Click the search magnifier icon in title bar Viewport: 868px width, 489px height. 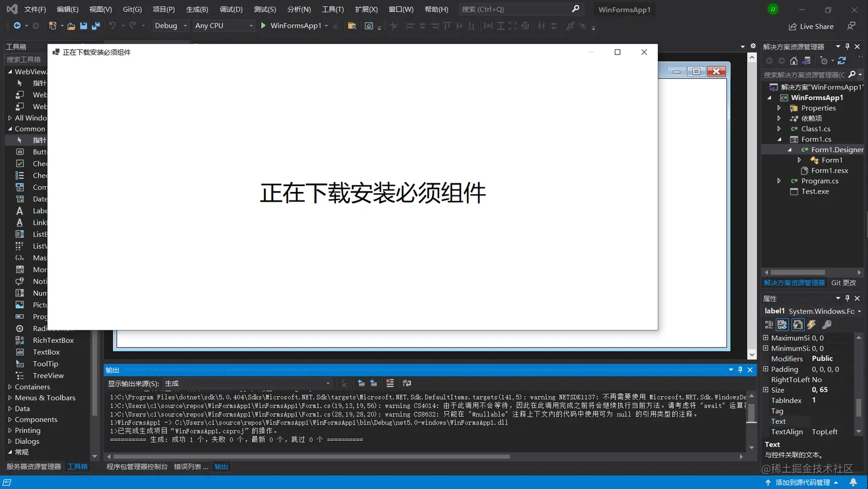pos(576,9)
